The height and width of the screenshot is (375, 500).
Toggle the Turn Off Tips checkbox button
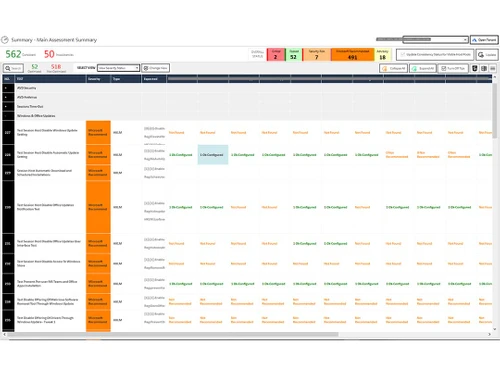pos(453,68)
